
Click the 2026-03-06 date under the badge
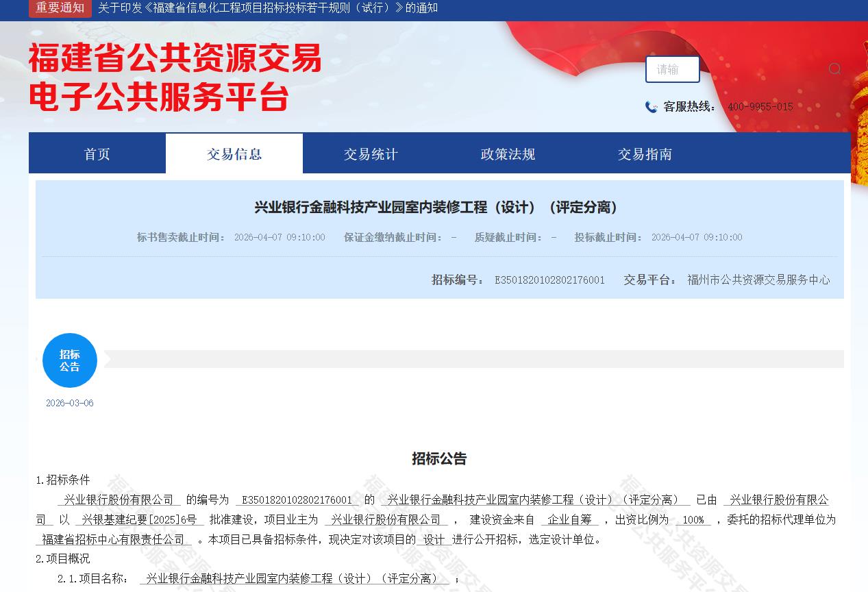[x=70, y=403]
